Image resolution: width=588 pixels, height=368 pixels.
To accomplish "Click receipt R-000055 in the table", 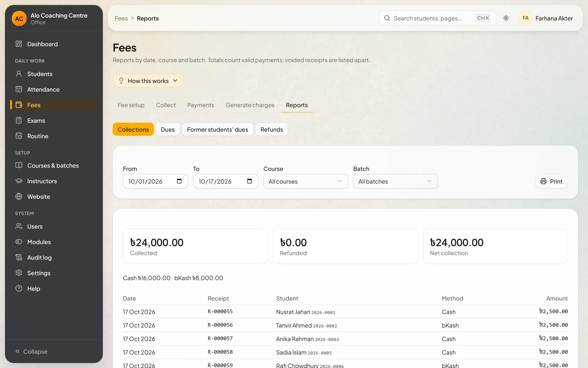I will (220, 312).
